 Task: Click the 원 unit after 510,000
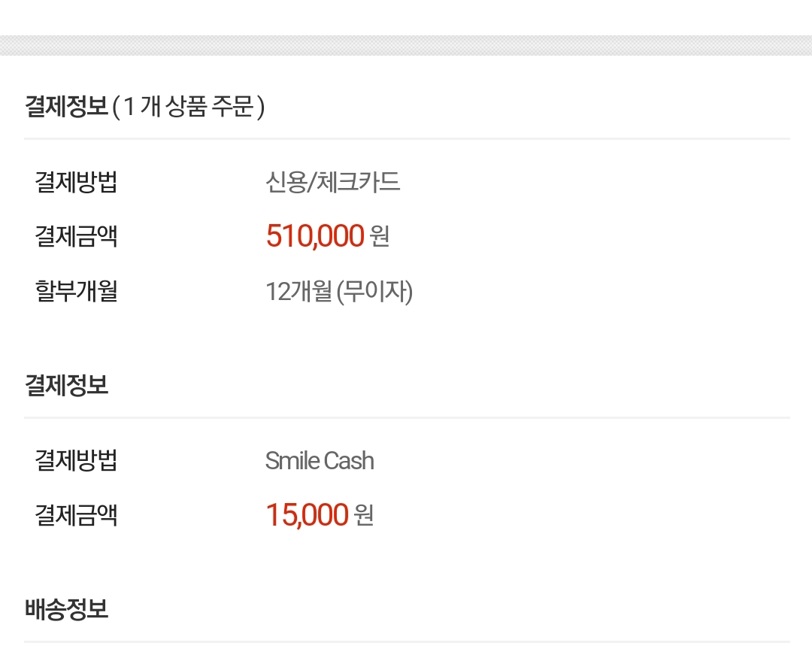380,236
